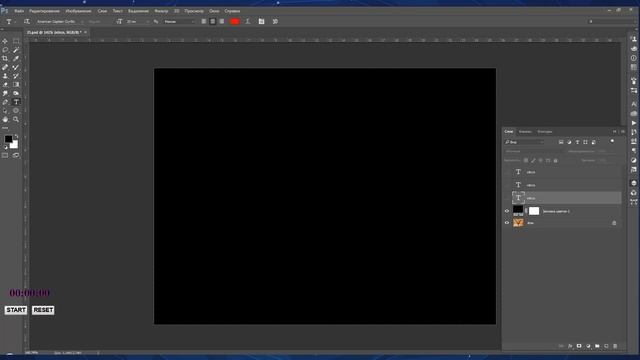Switch to the Контуры tab
Screen dimensions: 640x360
544,131
